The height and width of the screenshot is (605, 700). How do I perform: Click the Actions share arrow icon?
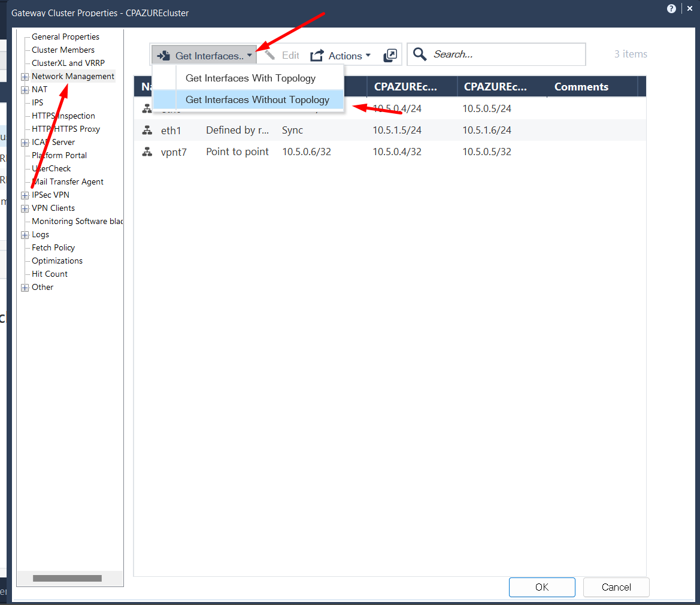click(316, 55)
